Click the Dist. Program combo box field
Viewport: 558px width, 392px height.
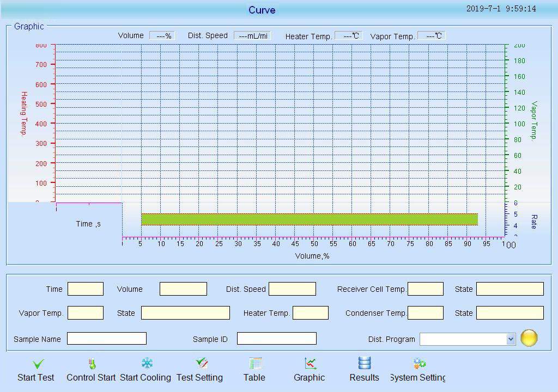pyautogui.click(x=463, y=339)
